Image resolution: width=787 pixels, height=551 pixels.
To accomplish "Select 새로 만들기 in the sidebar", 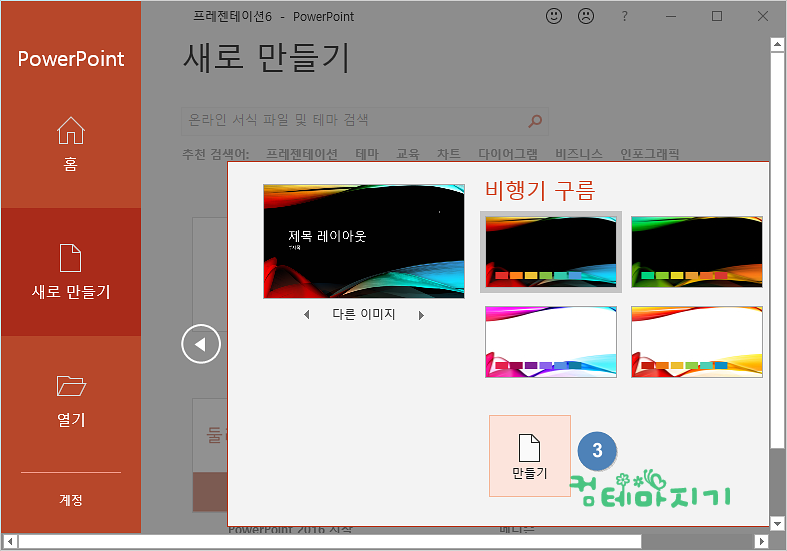I will (x=71, y=271).
